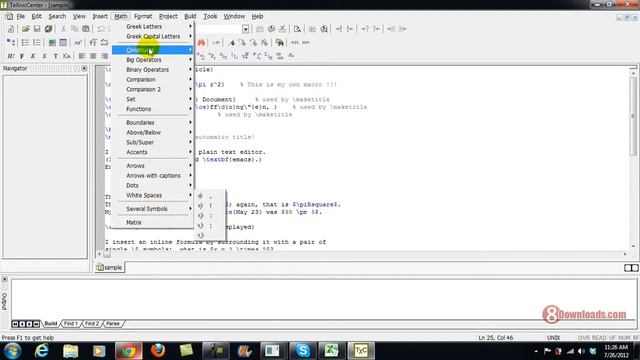Screen dimensions: 640x360
Task: Click the TeXnicCenter TXC taskbar icon
Action: point(361,351)
